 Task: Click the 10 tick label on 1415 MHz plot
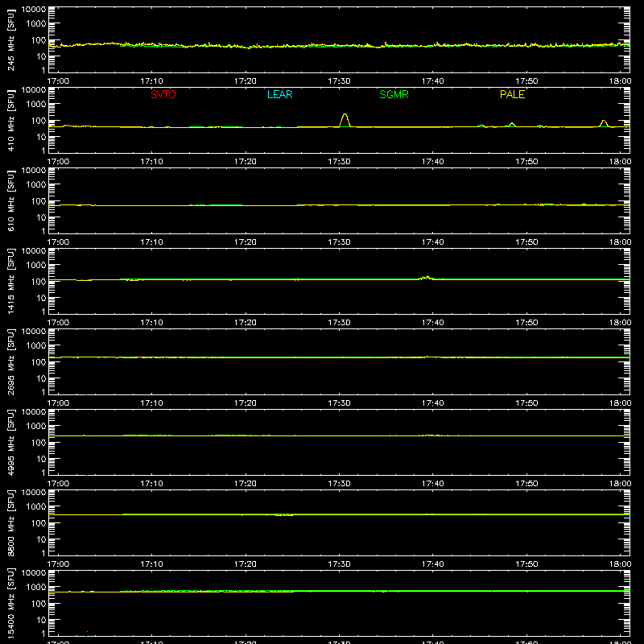[41, 298]
